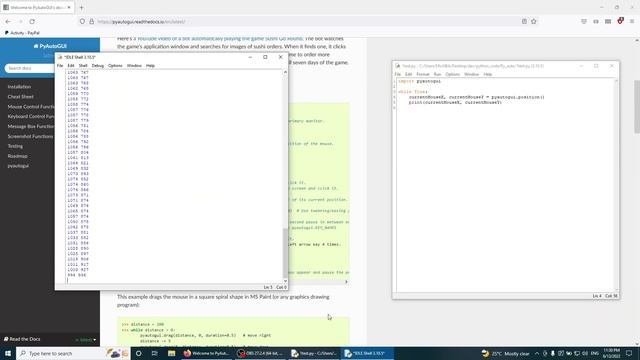The image size is (640, 360).
Task: Open Installation in the docs sidebar
Action: 19,87
